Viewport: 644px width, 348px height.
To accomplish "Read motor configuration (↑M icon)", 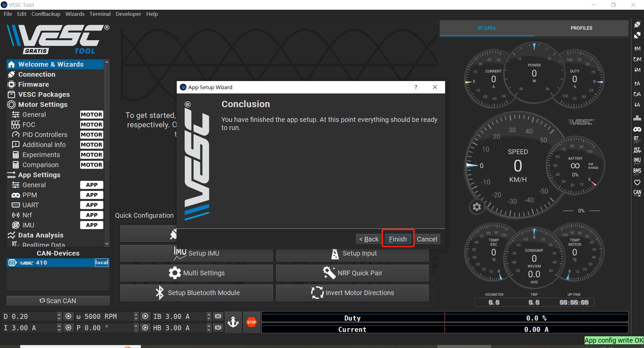I will point(637,49).
